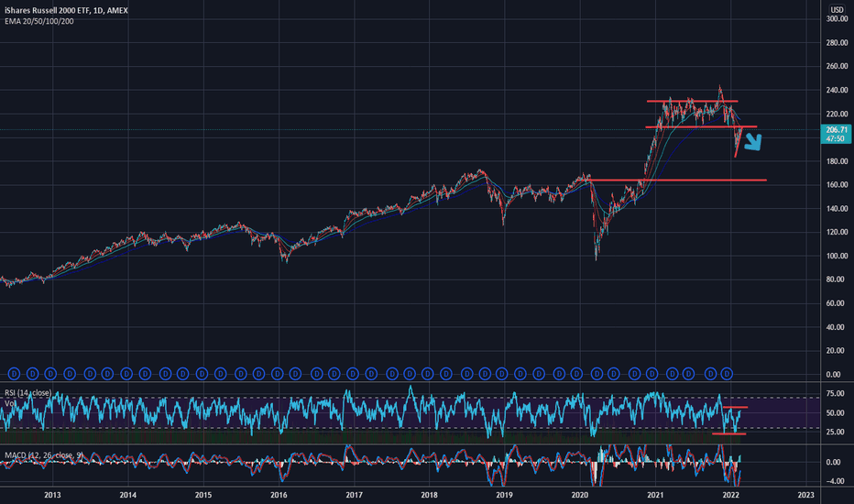Click the 2013 year label on time axis
The height and width of the screenshot is (504, 854).
[x=52, y=495]
